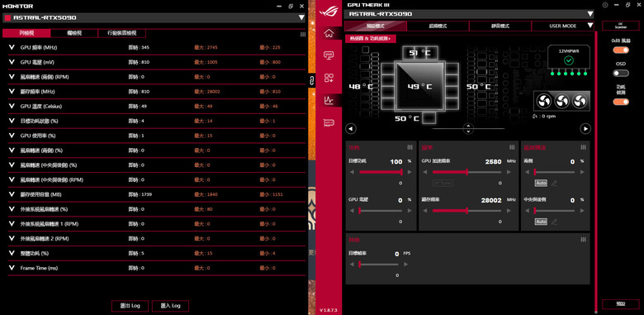Image resolution: width=644 pixels, height=315 pixels.
Task: Click default reset button at bottom right
Action: click(621, 304)
